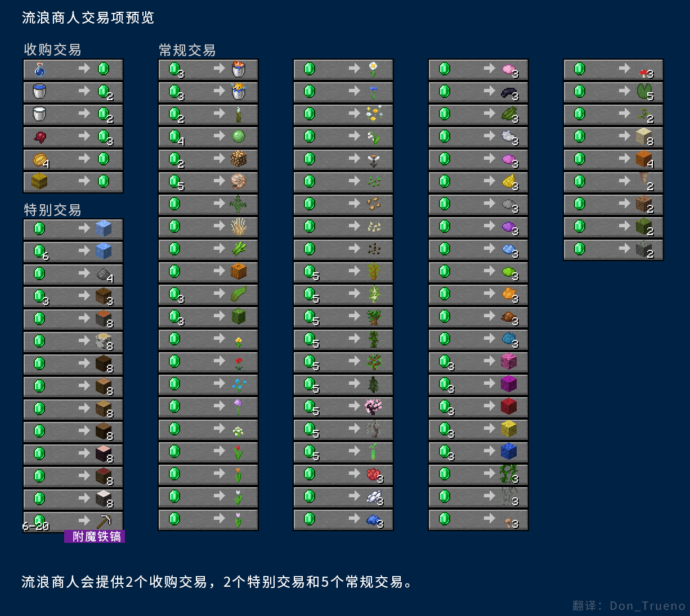Click the pink dye icon
Image resolution: width=690 pixels, height=616 pixels.
[509, 70]
